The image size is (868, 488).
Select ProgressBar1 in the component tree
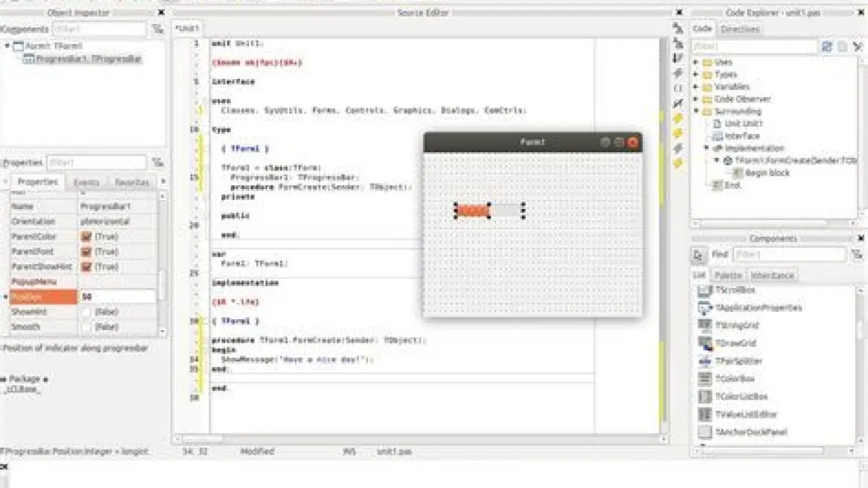[88, 59]
